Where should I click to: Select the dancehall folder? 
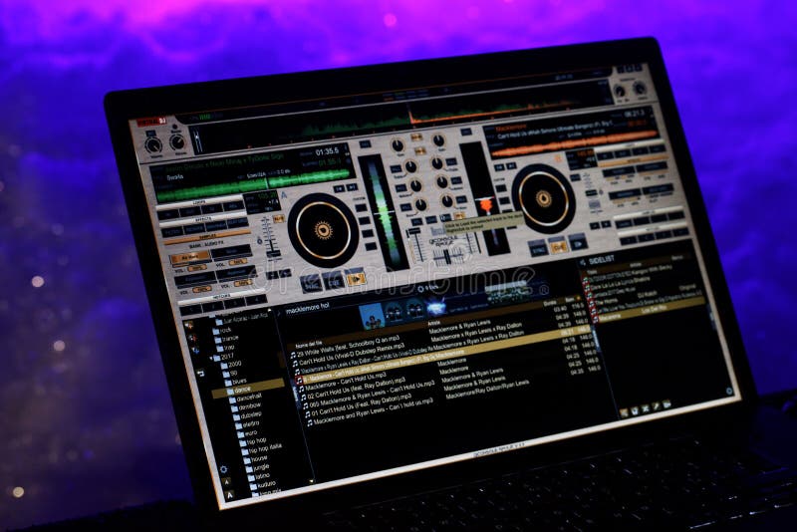pyautogui.click(x=246, y=397)
